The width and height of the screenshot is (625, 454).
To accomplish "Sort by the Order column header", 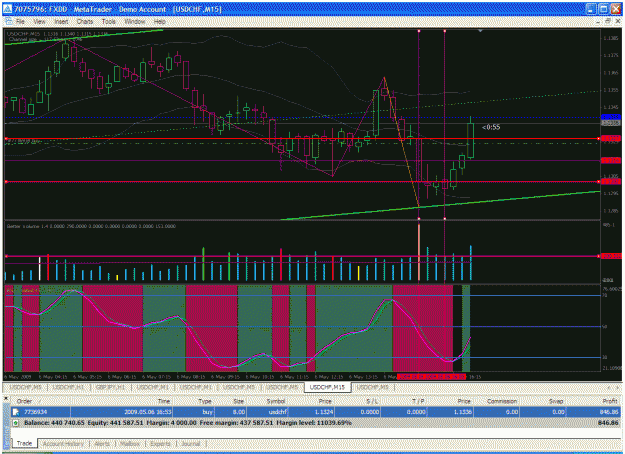I will tap(24, 401).
